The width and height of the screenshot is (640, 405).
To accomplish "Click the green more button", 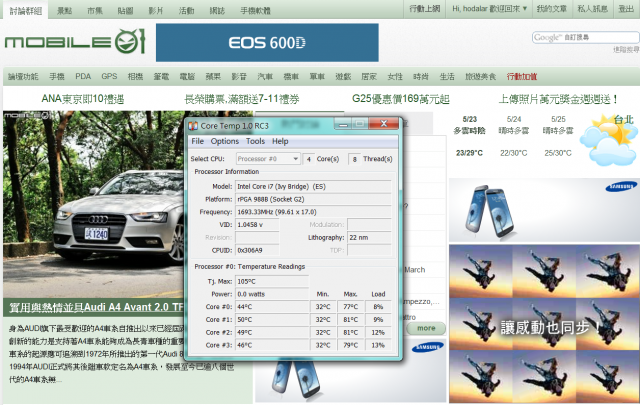I will [426, 328].
